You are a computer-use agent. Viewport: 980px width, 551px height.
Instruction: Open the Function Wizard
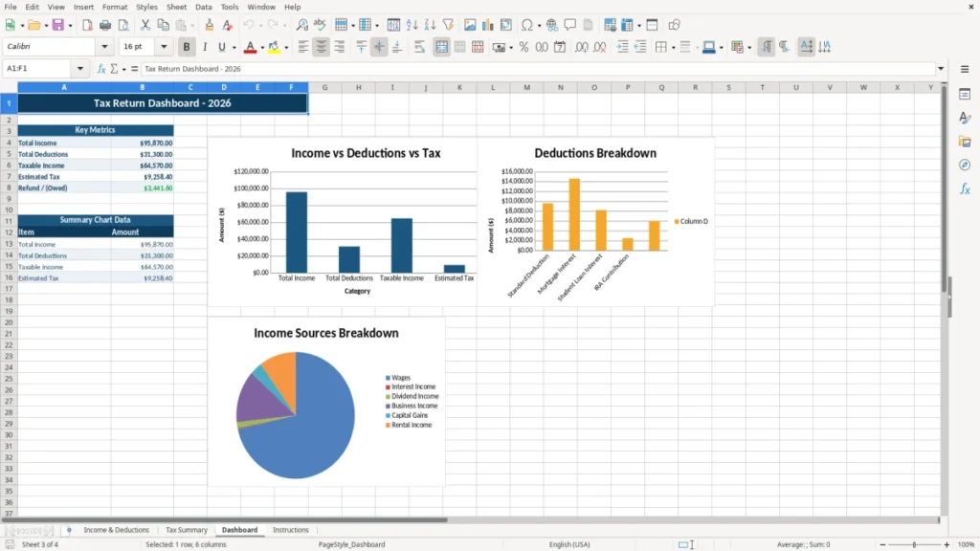tap(101, 69)
